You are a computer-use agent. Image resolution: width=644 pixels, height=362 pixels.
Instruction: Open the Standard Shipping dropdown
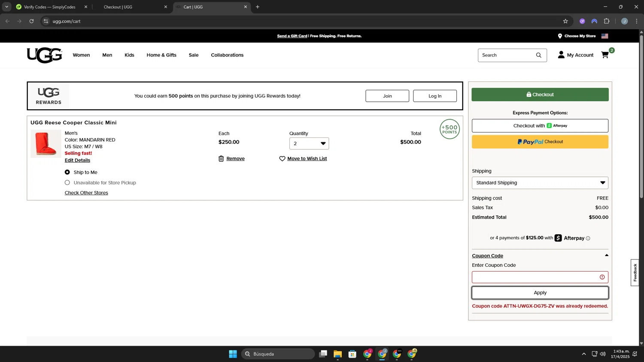point(540,183)
